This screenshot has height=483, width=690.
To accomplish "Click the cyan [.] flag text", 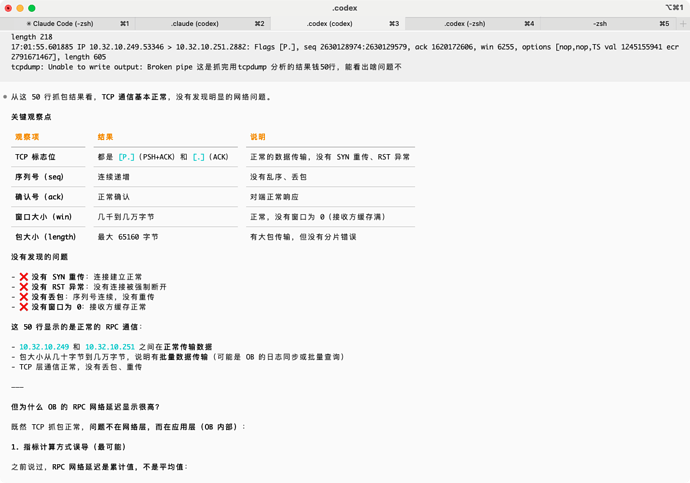I will click(198, 157).
